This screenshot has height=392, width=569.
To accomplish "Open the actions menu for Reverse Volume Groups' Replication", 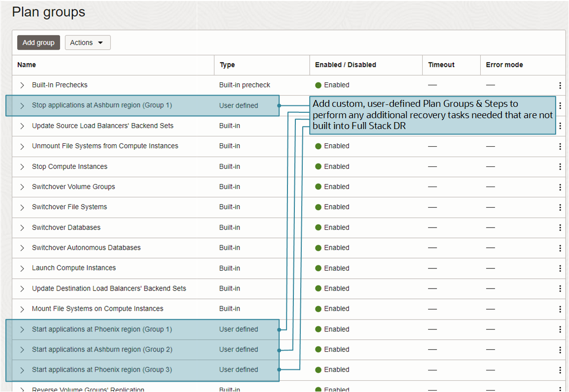I will pos(560,389).
